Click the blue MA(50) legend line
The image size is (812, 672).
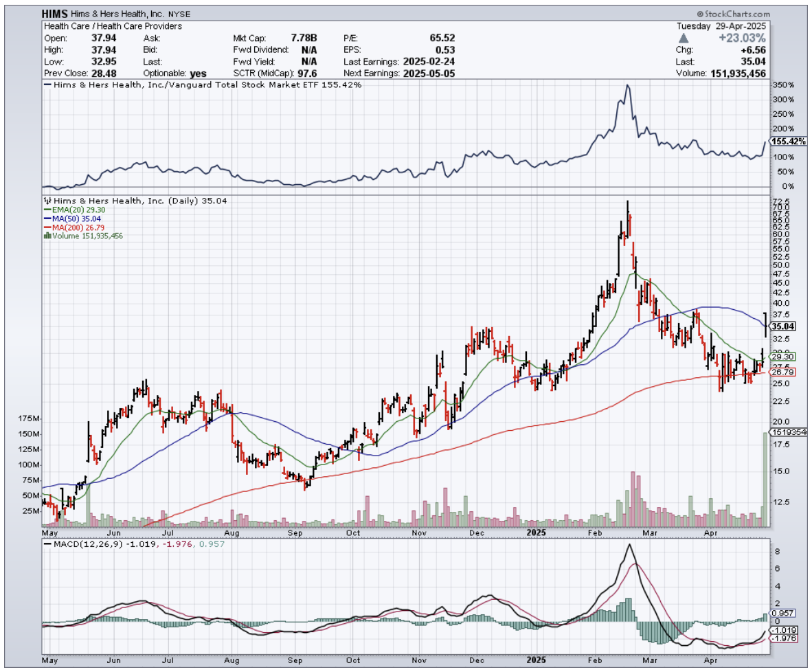point(47,219)
